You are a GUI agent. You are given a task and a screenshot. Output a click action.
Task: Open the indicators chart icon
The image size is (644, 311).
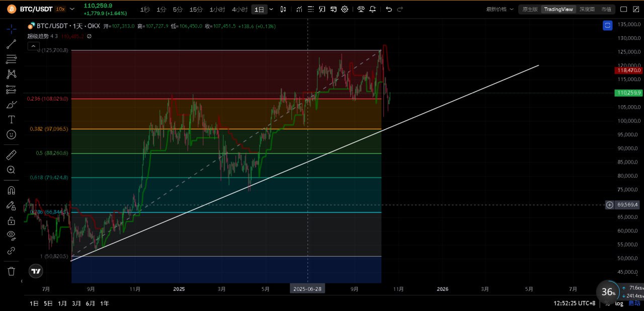pyautogui.click(x=299, y=9)
